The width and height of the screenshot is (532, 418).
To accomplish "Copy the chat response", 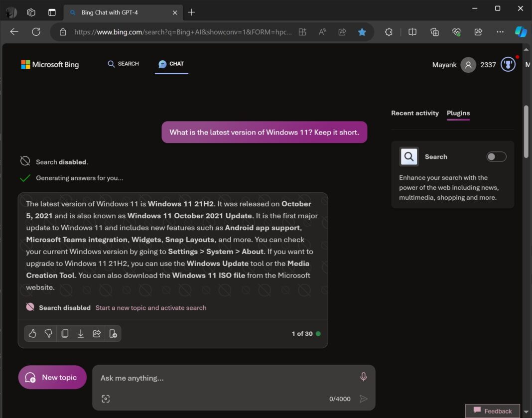I will pyautogui.click(x=65, y=333).
